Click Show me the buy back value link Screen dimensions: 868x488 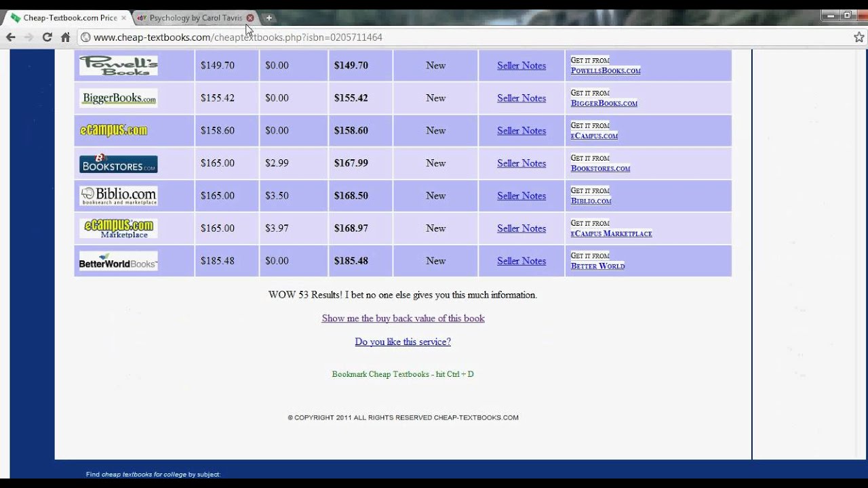pos(403,319)
